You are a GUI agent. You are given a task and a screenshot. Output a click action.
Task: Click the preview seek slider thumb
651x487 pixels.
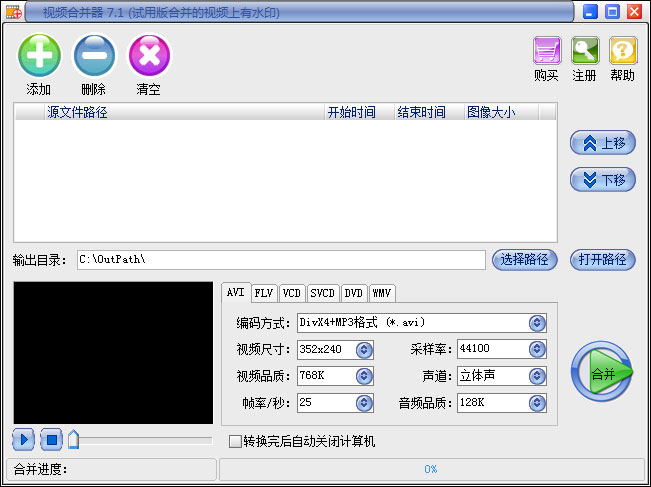click(73, 440)
